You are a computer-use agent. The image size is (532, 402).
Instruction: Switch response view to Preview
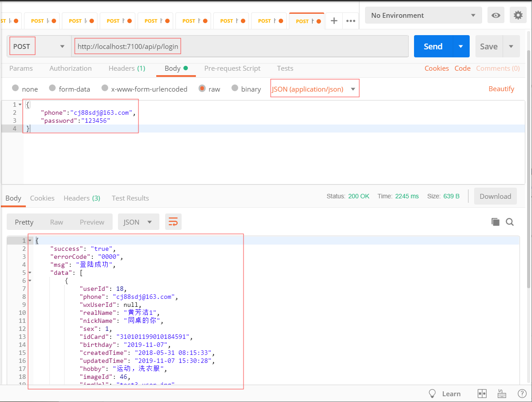92,222
